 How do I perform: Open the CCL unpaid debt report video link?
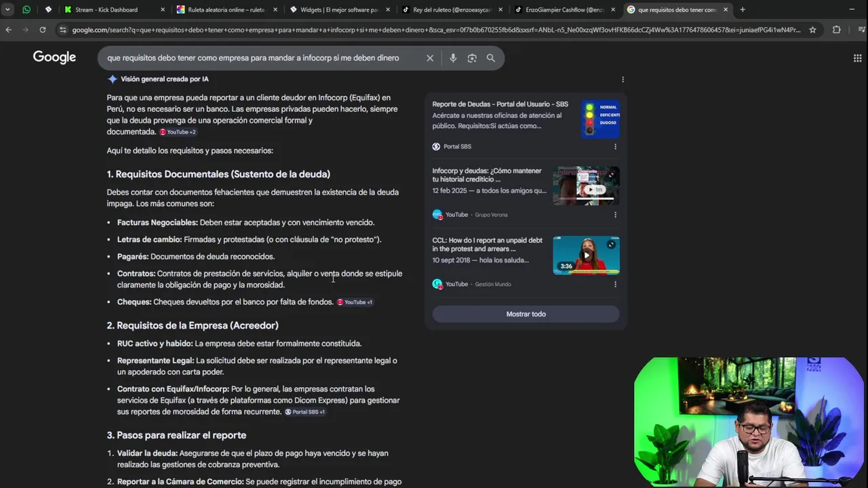488,245
